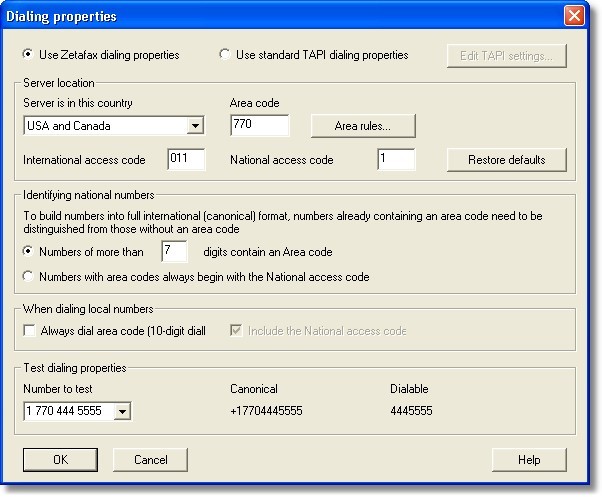Click the International access code field
This screenshot has width=602, height=497.
[x=187, y=160]
